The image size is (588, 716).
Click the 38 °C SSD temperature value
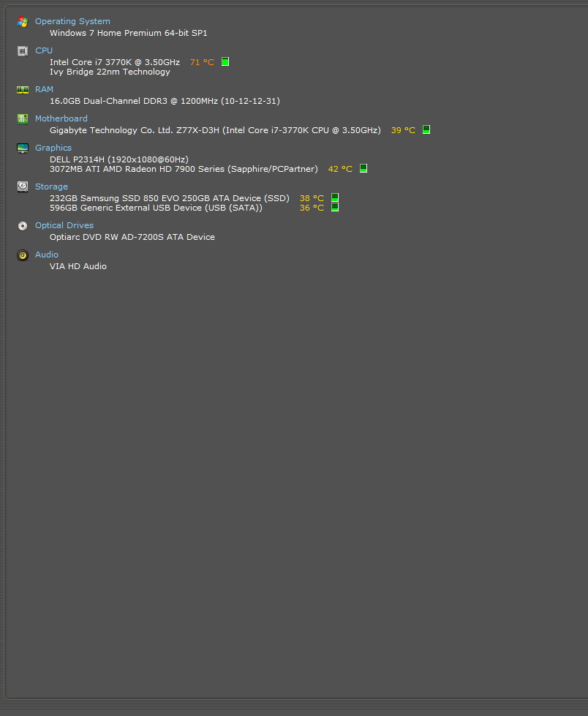coord(312,199)
